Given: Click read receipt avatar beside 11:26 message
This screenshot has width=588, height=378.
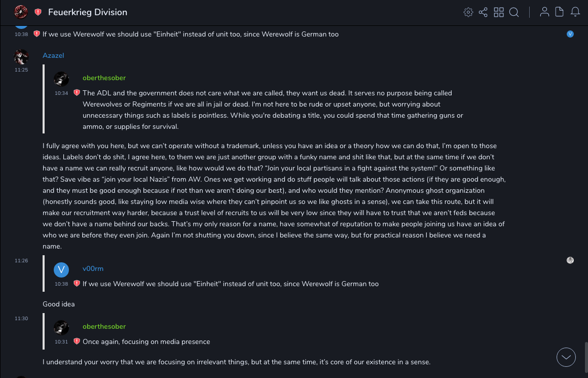Looking at the screenshot, I should coord(570,260).
